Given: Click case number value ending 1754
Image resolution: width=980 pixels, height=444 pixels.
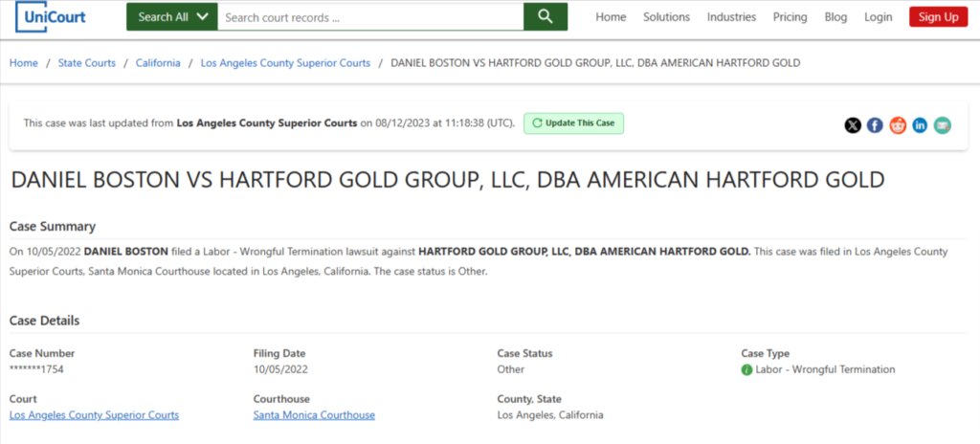Looking at the screenshot, I should [x=36, y=369].
